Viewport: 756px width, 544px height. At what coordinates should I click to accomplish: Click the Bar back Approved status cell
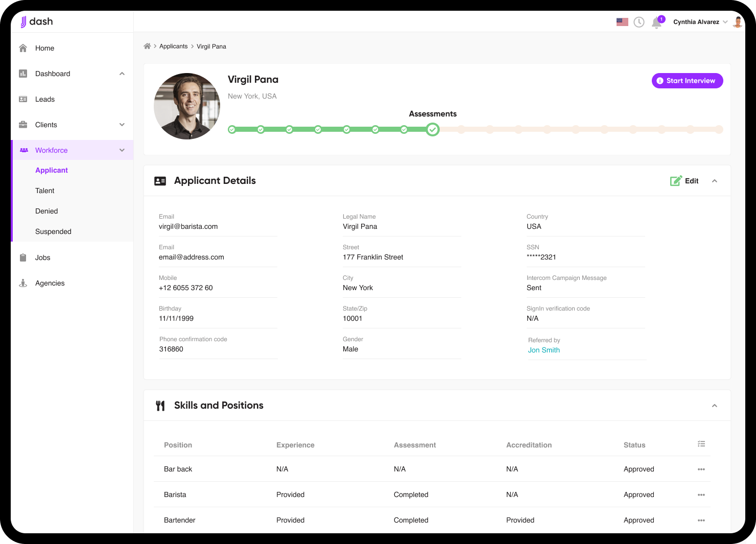[x=639, y=469]
